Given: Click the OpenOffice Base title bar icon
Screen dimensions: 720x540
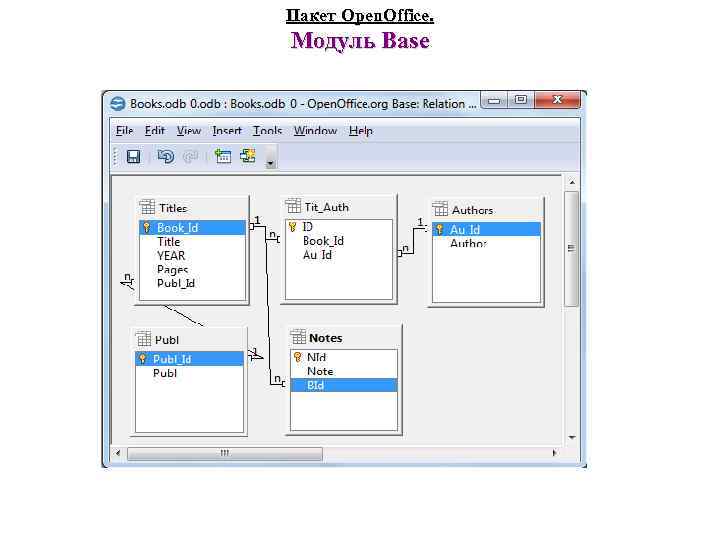Looking at the screenshot, I should [118, 103].
